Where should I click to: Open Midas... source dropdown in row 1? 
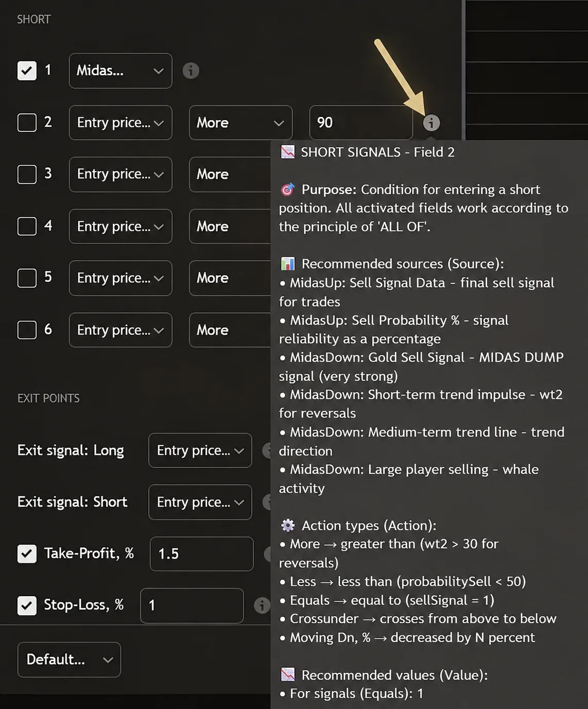point(120,71)
